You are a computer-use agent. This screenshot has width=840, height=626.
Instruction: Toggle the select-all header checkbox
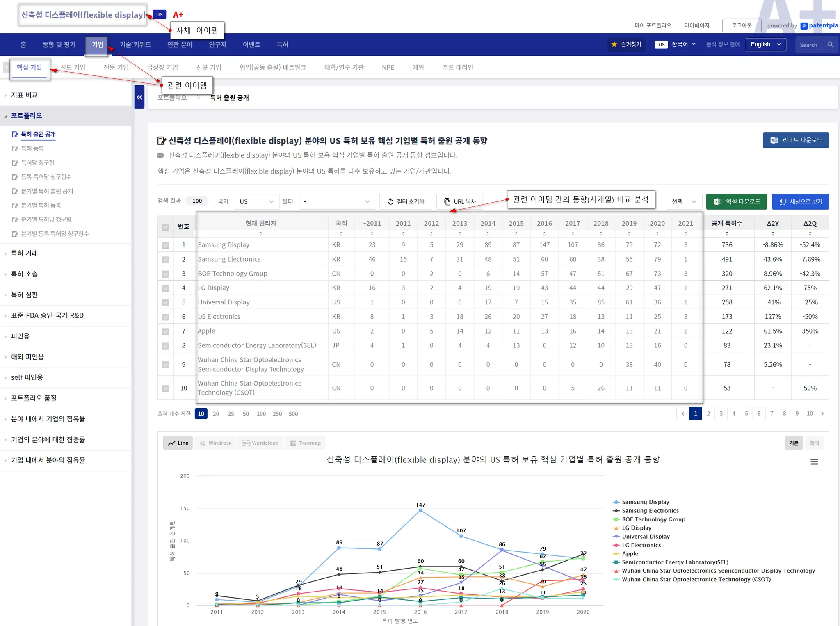[x=166, y=227]
